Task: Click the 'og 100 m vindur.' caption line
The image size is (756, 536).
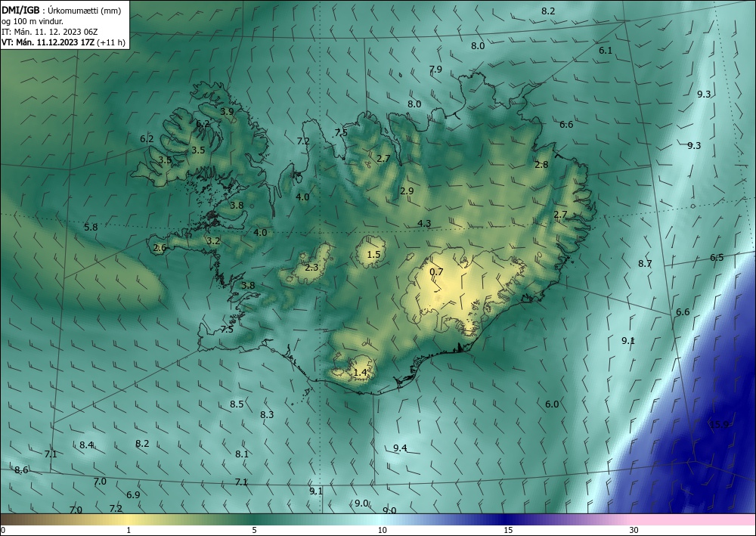Action: [33, 20]
